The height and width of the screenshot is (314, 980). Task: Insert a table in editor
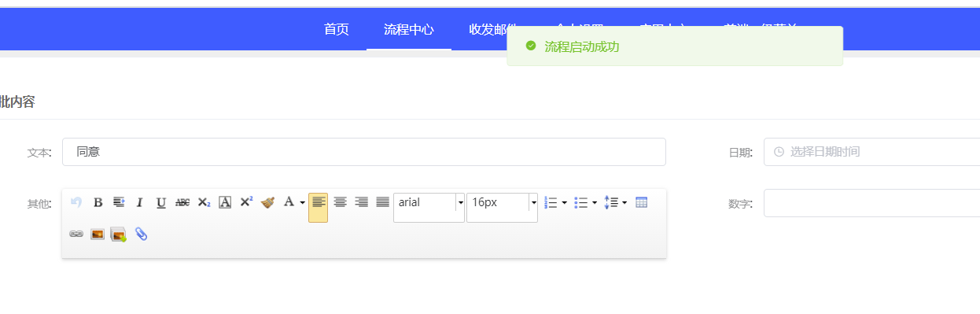641,202
